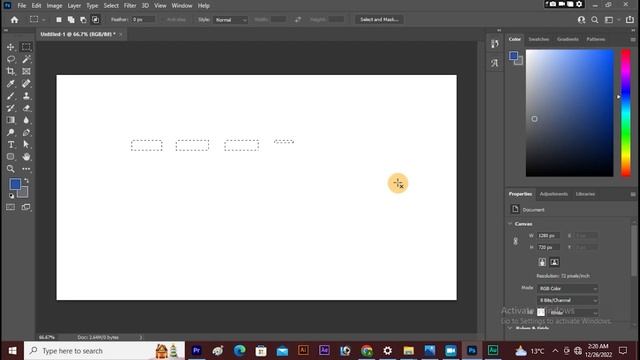
Task: Switch to the Gradients tab
Action: tap(568, 39)
